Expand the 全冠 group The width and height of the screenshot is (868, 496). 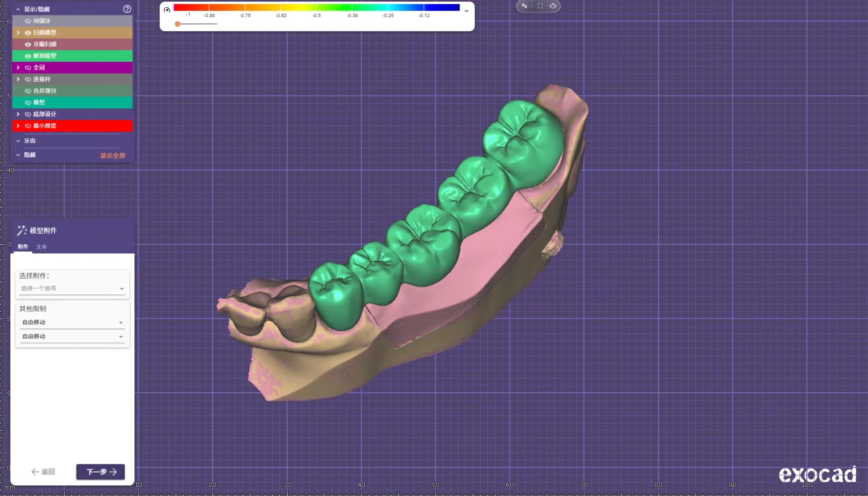[18, 67]
